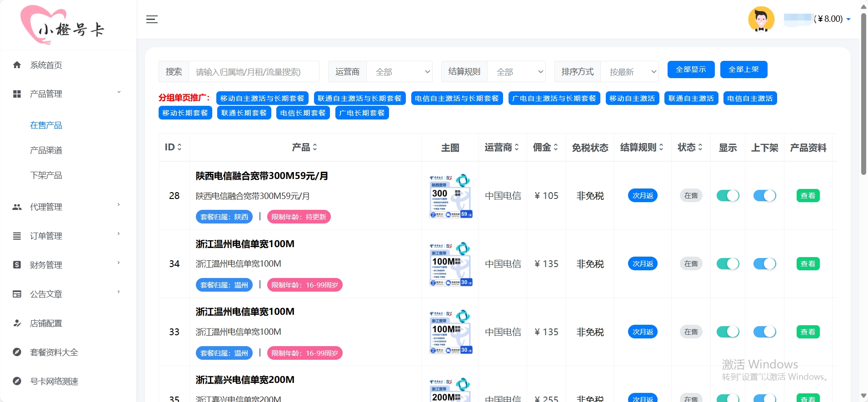Sort table by 结算规则 column arrows
Screen dimensions: 868x402
pos(661,147)
